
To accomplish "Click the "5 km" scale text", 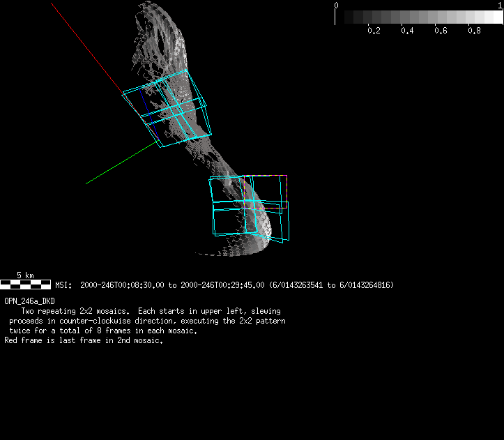I will [x=25, y=275].
